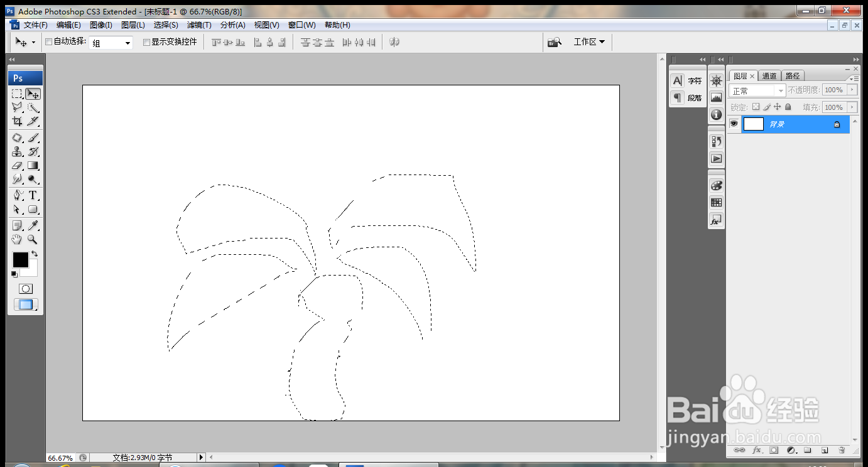Select the Dodge tool

tap(33, 179)
